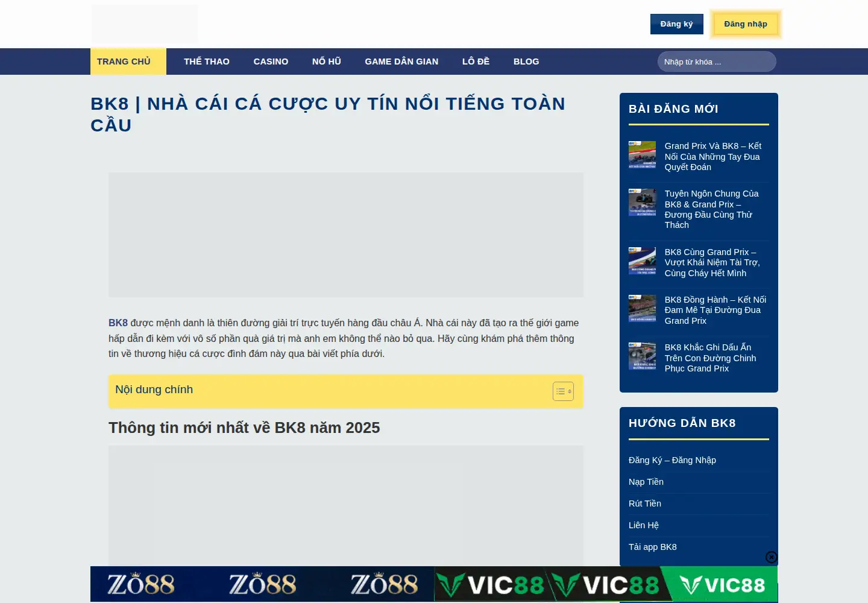
Task: Click the site logo placeholder in header
Action: 145,24
